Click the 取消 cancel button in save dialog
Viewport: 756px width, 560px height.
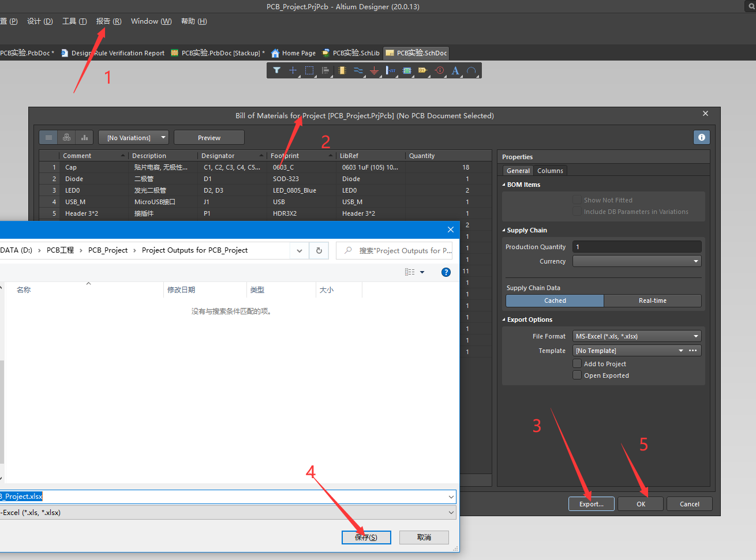point(424,537)
